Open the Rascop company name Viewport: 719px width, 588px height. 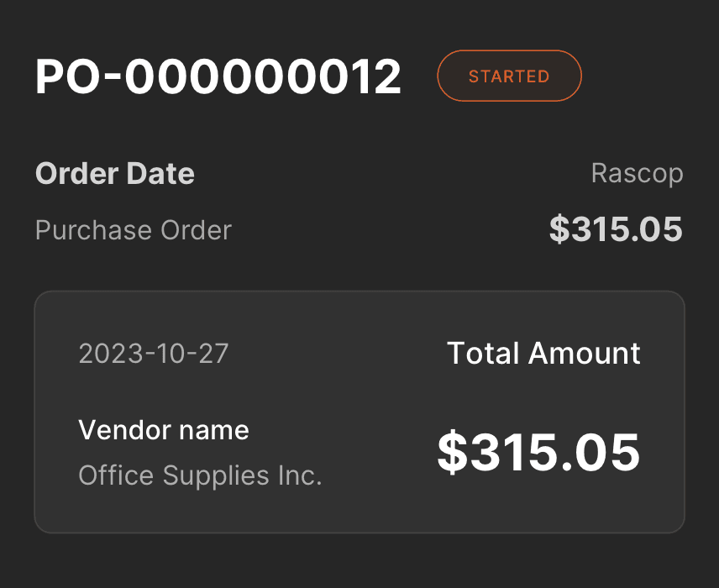[637, 174]
